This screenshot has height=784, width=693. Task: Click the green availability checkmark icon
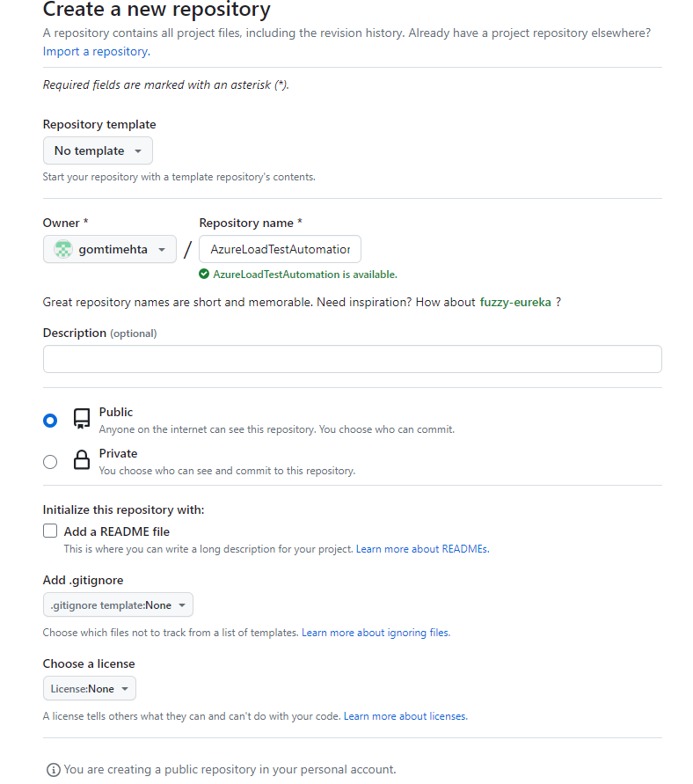click(x=204, y=275)
